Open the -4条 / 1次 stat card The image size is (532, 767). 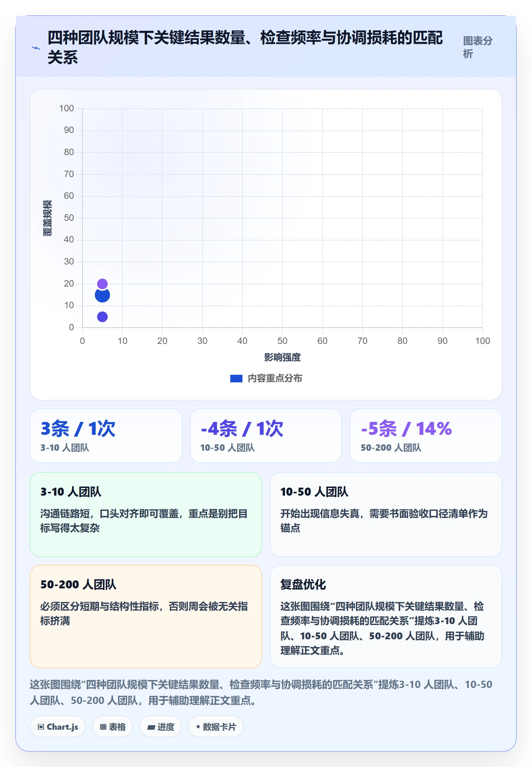pos(266,436)
